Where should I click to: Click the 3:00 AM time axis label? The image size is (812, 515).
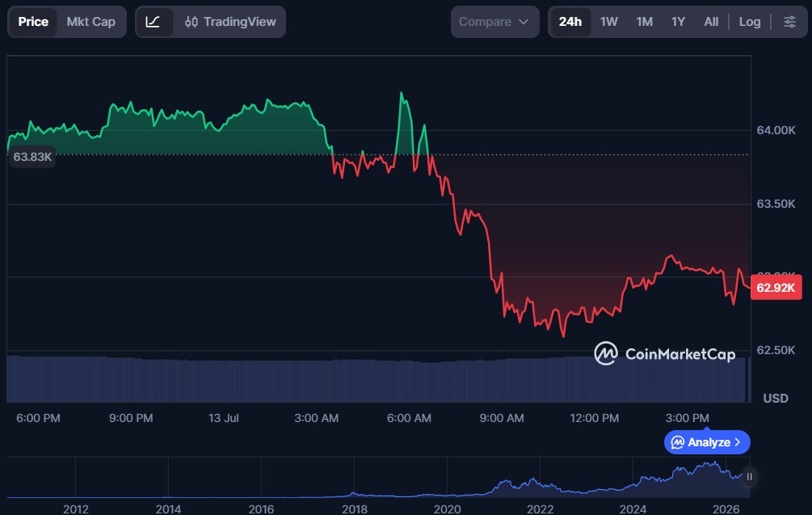[317, 418]
